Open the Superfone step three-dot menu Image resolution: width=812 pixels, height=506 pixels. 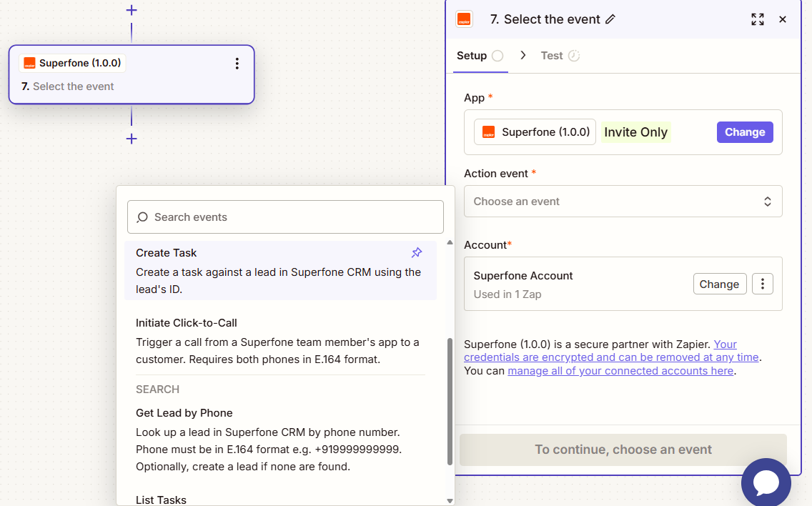(x=237, y=64)
